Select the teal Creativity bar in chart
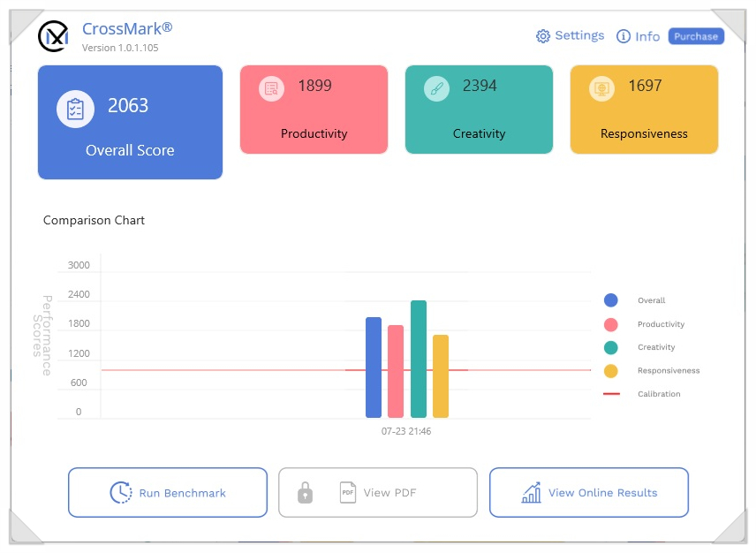Viewport: 756px width, 553px height. (x=419, y=360)
